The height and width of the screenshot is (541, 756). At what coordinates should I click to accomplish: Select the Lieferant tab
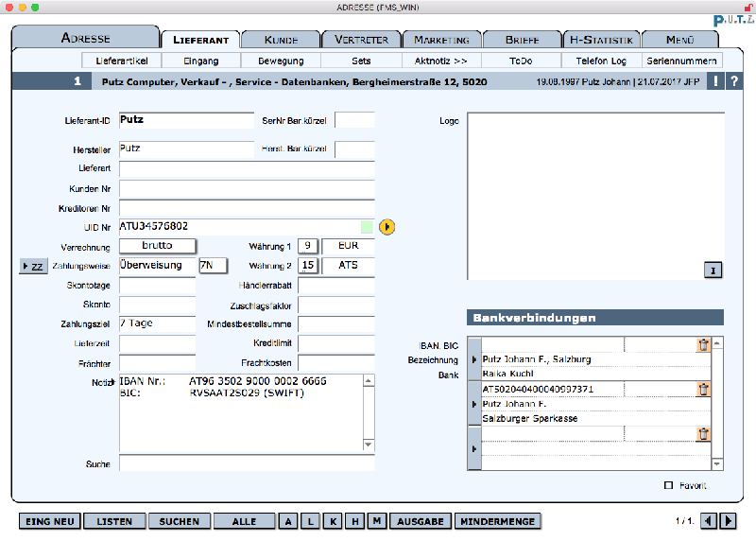[200, 40]
